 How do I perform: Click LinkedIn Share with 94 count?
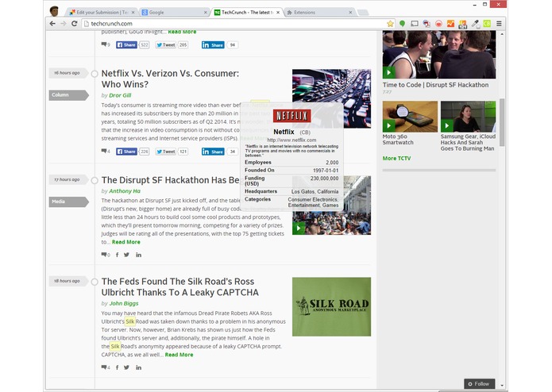tap(213, 45)
